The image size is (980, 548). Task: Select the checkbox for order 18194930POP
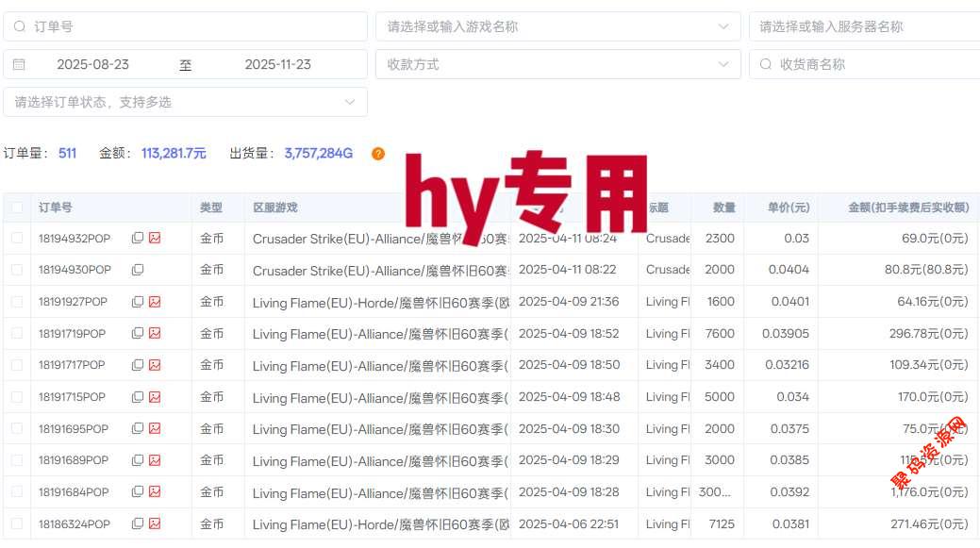click(16, 270)
